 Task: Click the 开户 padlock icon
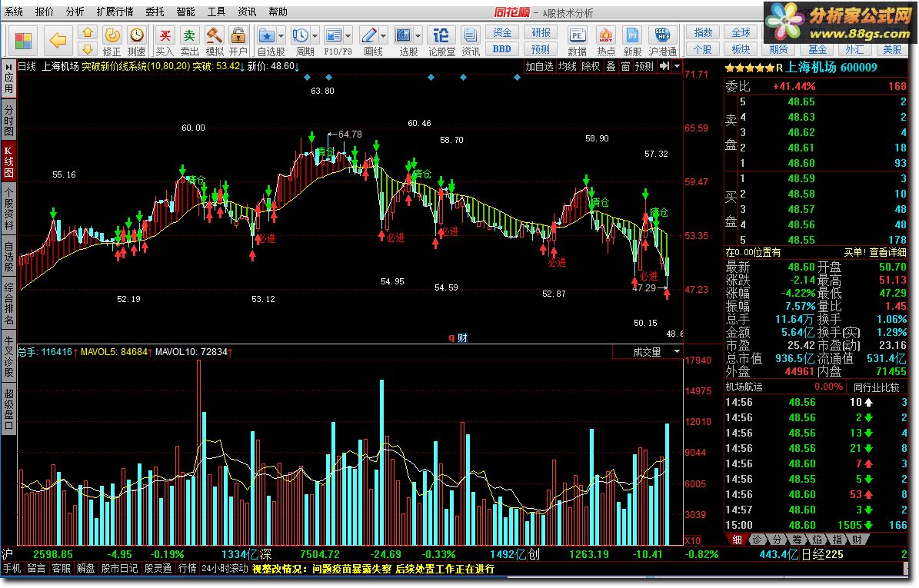coord(238,35)
